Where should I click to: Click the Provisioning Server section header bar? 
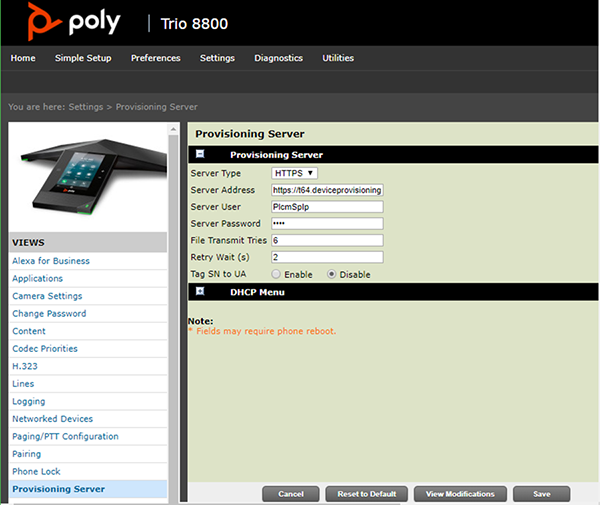tap(393, 155)
